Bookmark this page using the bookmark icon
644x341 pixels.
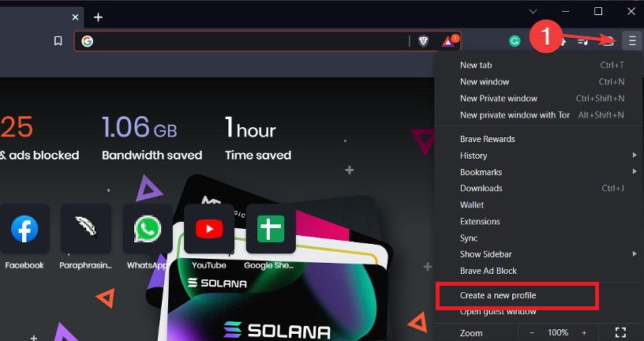click(58, 41)
